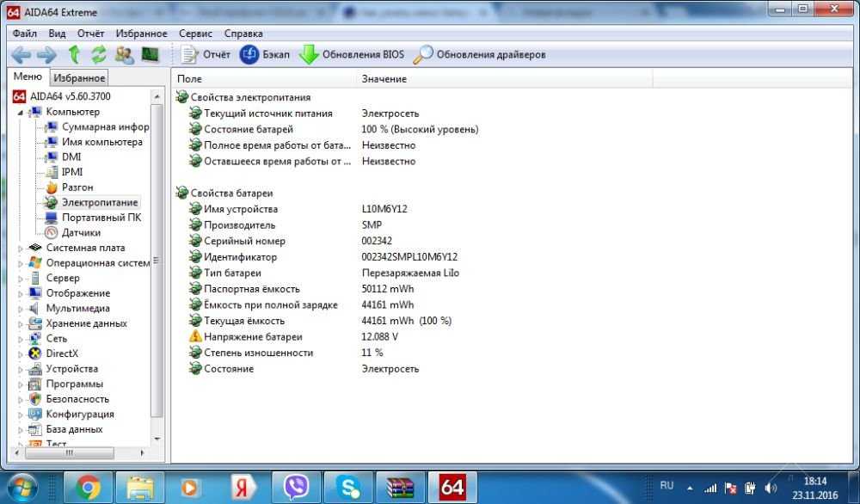The height and width of the screenshot is (504, 860).
Task: Click sidebar scroll down arrow
Action: [157, 439]
